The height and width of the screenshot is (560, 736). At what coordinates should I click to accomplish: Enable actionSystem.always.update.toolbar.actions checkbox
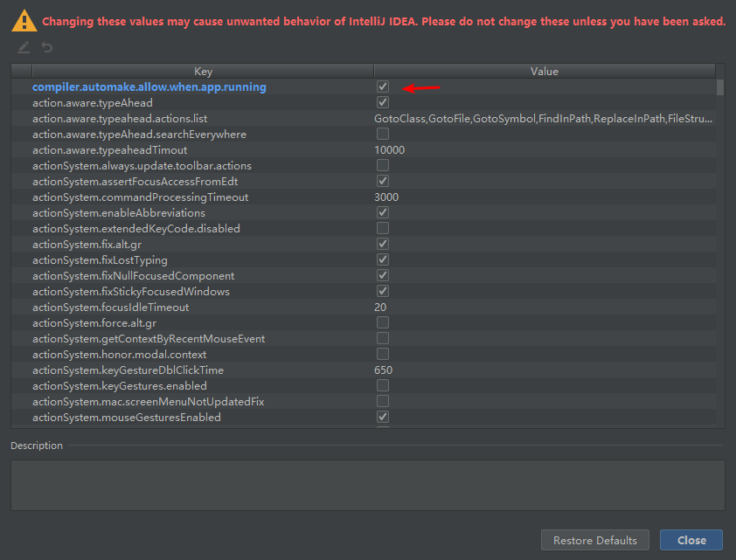click(x=383, y=166)
